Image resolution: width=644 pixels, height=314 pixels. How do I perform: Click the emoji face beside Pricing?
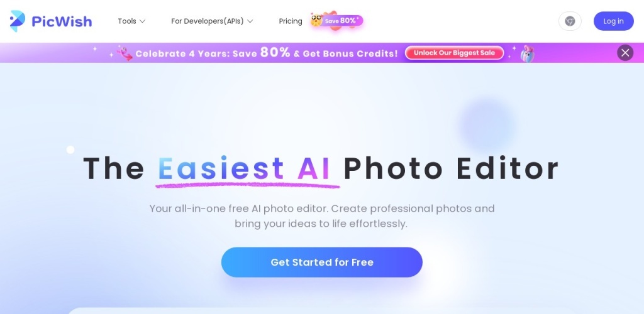pyautogui.click(x=316, y=20)
